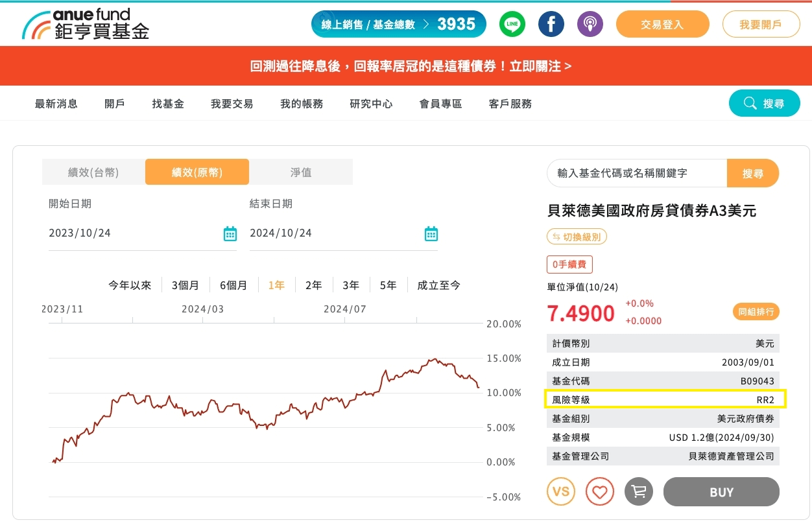Click the end date field 2024/10/24
The width and height of the screenshot is (812, 529).
coord(344,233)
